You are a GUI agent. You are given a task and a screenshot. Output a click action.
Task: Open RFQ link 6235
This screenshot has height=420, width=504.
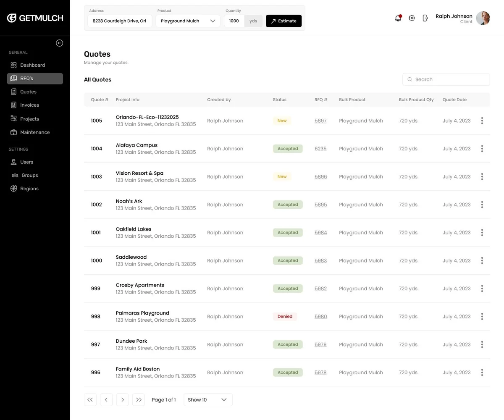(320, 149)
